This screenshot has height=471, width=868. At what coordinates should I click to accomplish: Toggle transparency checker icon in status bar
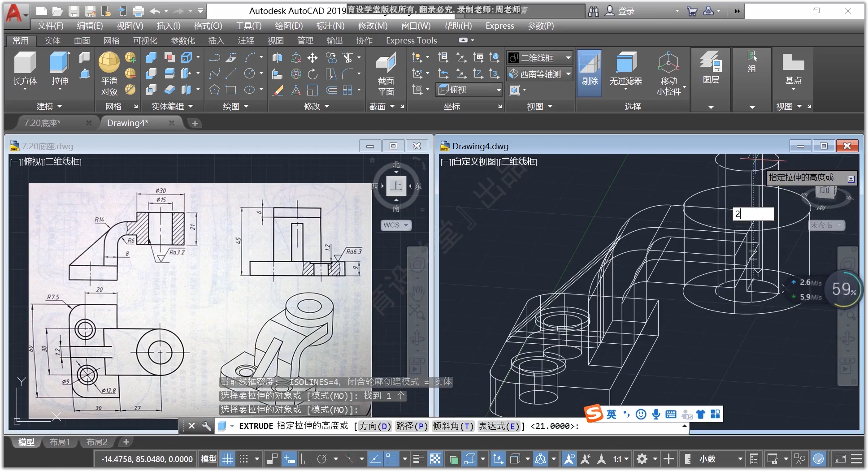coord(436,458)
